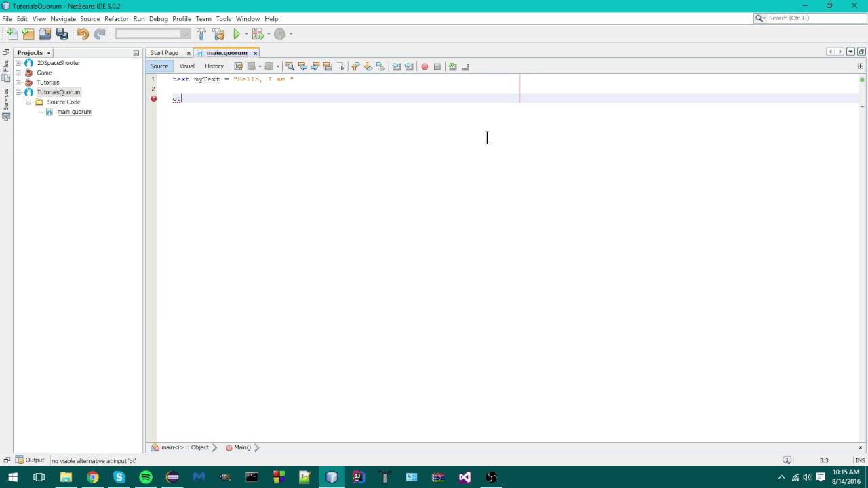Comment the line with the editor toolbar icon
Viewport: 868px width, 488px height.
tap(453, 66)
